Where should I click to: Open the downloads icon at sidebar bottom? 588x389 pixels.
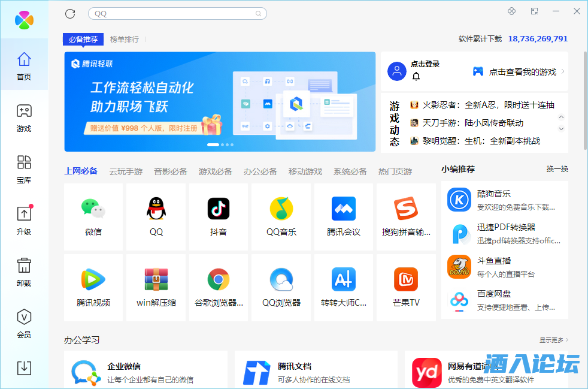24,368
